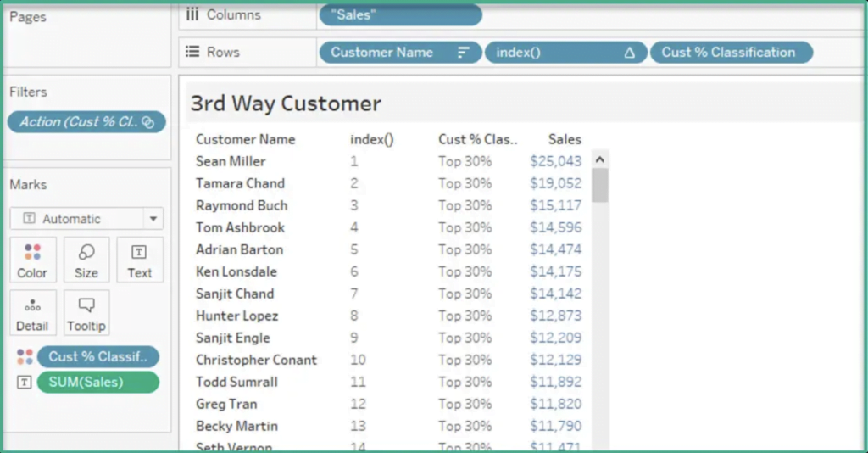Click the action filter icon in Filters pill
The height and width of the screenshot is (453, 868).
pyautogui.click(x=147, y=122)
